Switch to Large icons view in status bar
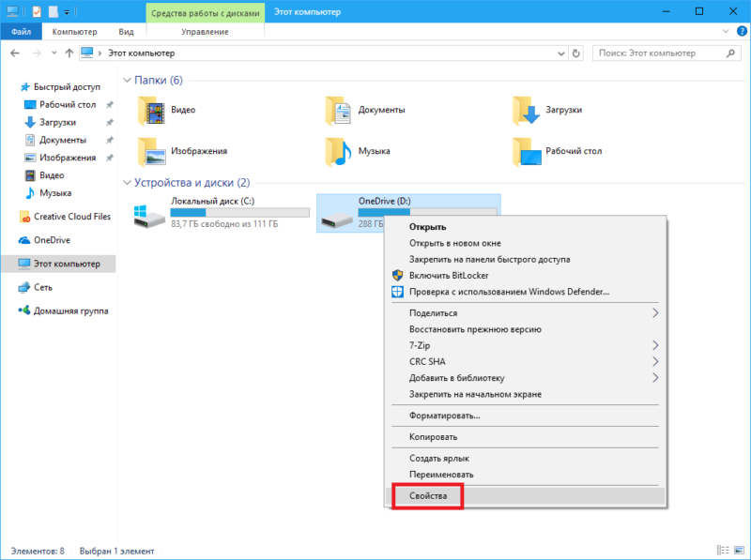751x560 pixels. pos(740,551)
